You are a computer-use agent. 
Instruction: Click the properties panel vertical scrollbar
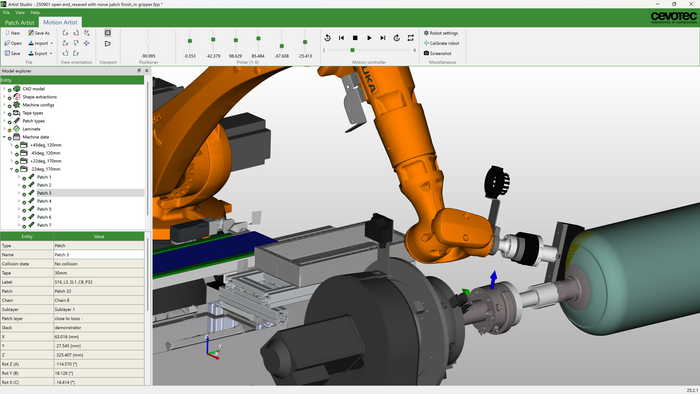(148, 275)
